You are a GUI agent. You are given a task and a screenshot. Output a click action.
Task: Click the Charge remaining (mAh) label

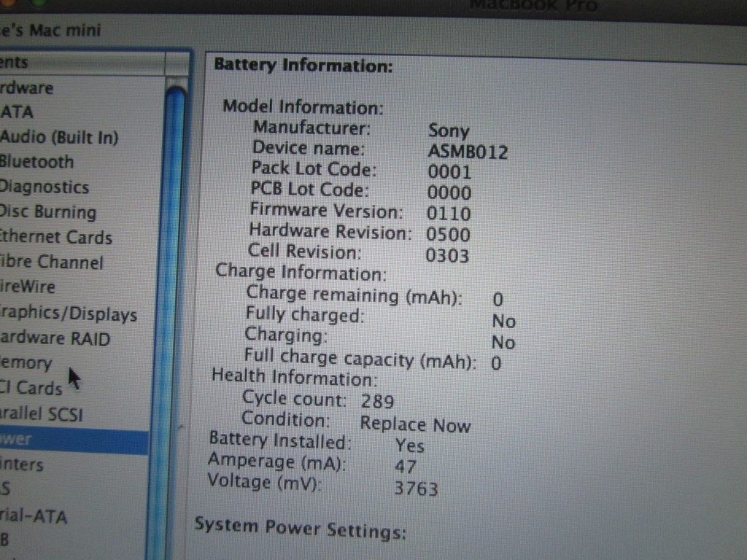(x=354, y=295)
